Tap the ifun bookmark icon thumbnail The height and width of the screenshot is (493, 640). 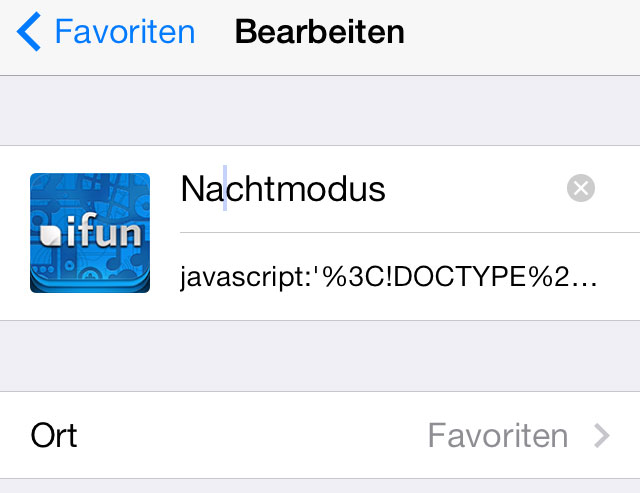pyautogui.click(x=90, y=233)
